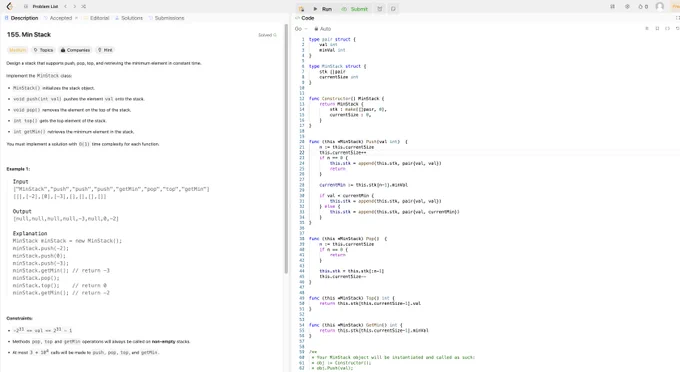Click the Solved status indicator
The width and height of the screenshot is (680, 372).
pyautogui.click(x=267, y=35)
